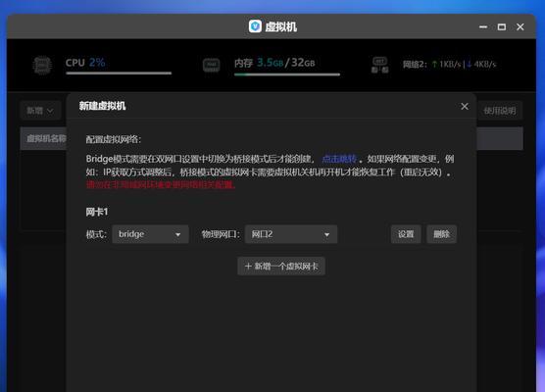Open the 模式 bridge dropdown
This screenshot has width=545, height=392.
click(x=150, y=234)
